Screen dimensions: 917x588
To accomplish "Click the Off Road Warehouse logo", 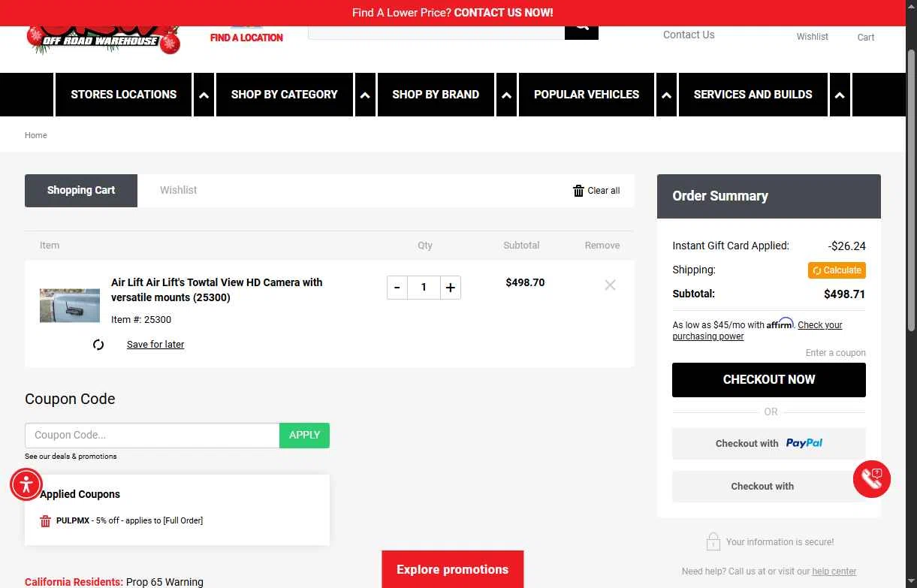I will (x=104, y=41).
